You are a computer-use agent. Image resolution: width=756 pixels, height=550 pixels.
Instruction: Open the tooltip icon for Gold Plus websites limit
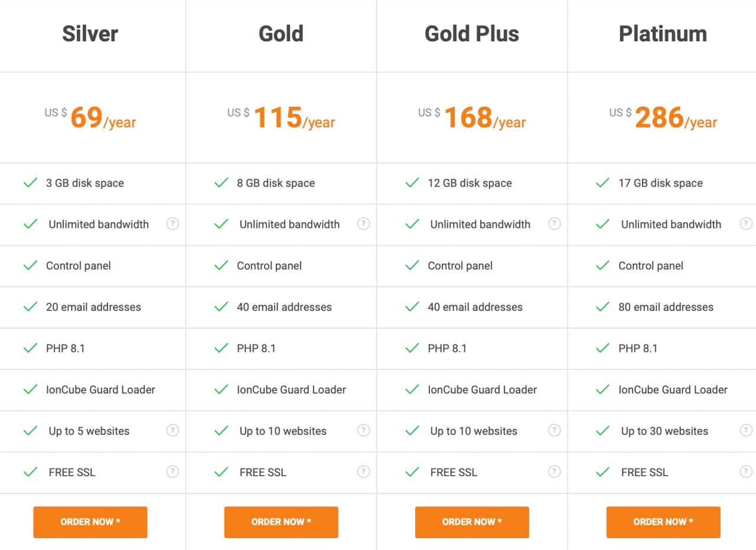(554, 431)
